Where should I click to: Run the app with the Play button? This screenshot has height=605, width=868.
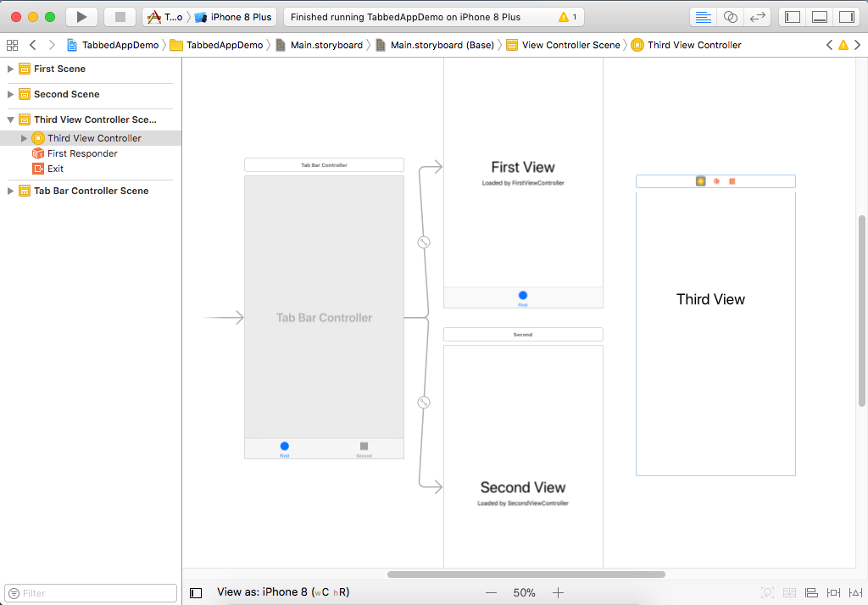[81, 17]
